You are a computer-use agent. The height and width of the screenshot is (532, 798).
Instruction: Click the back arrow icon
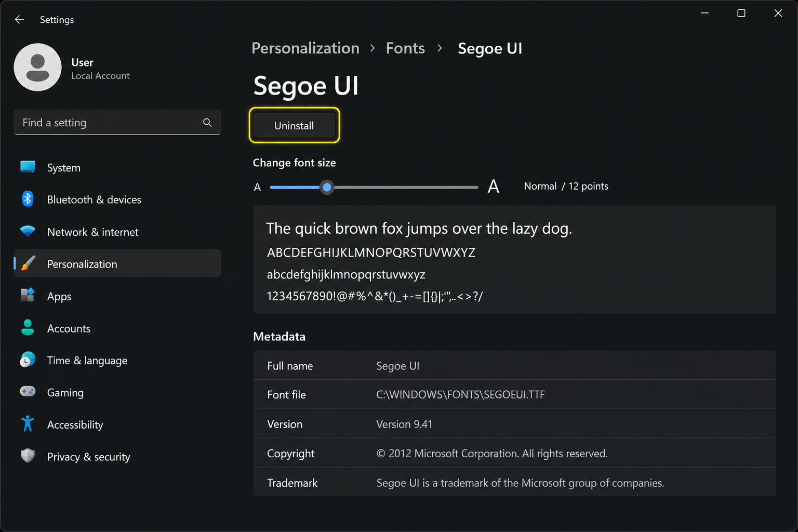[20, 20]
